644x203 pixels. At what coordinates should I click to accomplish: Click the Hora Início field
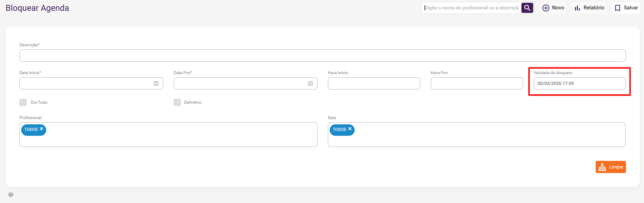click(x=374, y=84)
